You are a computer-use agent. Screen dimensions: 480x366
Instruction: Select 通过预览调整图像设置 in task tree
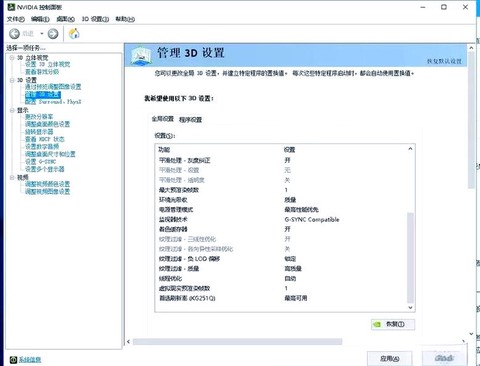(53, 87)
